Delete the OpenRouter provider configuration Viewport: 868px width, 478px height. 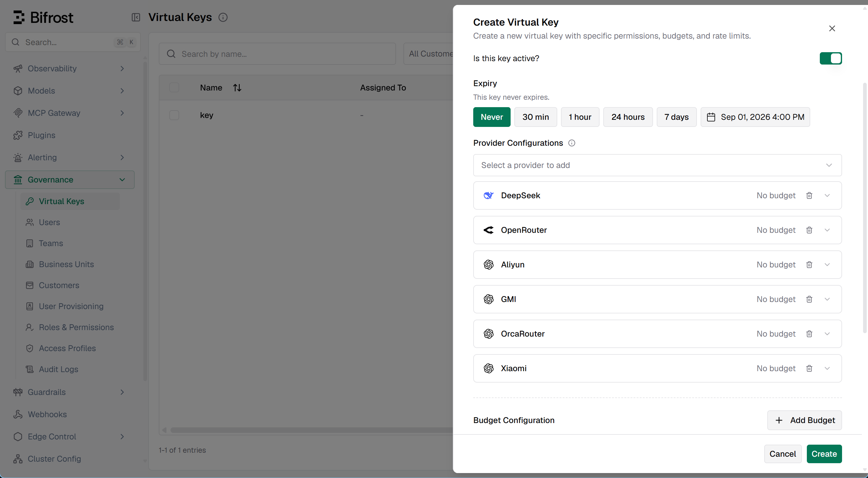[x=809, y=230]
